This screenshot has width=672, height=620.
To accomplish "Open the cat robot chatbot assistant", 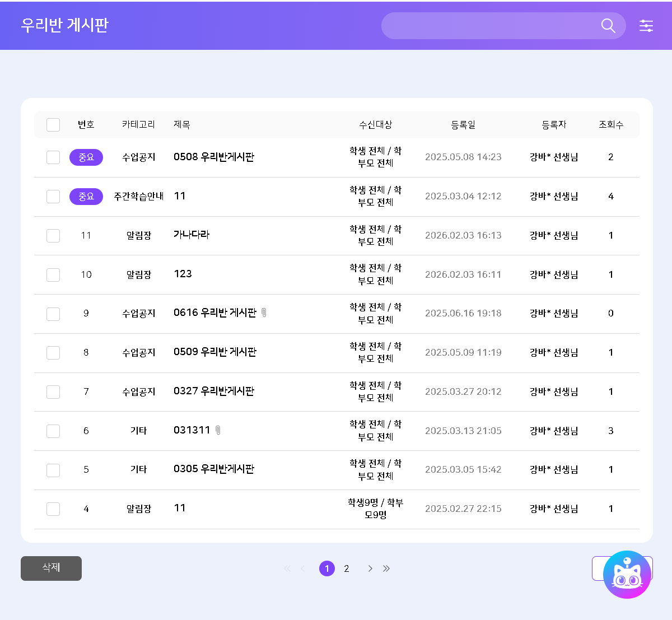I will 627,575.
